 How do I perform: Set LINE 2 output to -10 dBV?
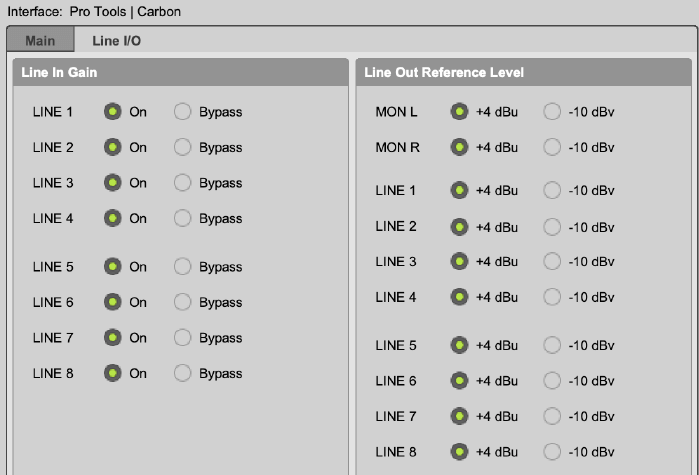point(552,226)
